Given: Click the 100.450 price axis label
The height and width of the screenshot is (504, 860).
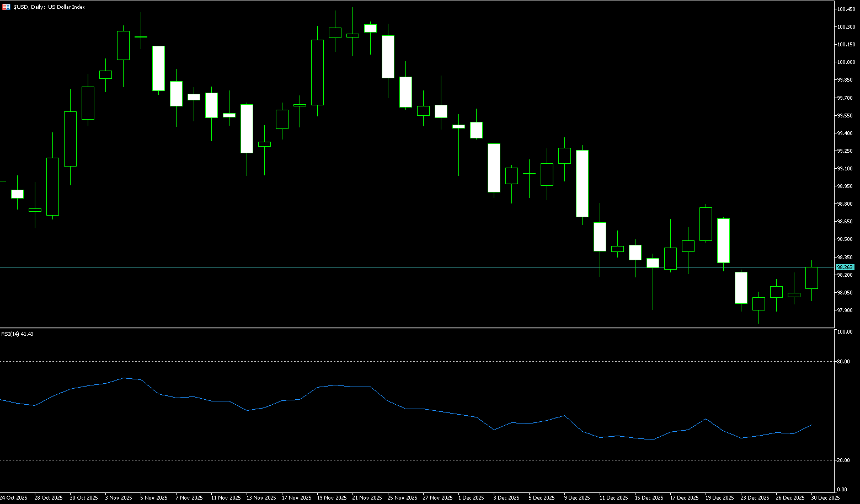Looking at the screenshot, I should [x=846, y=9].
